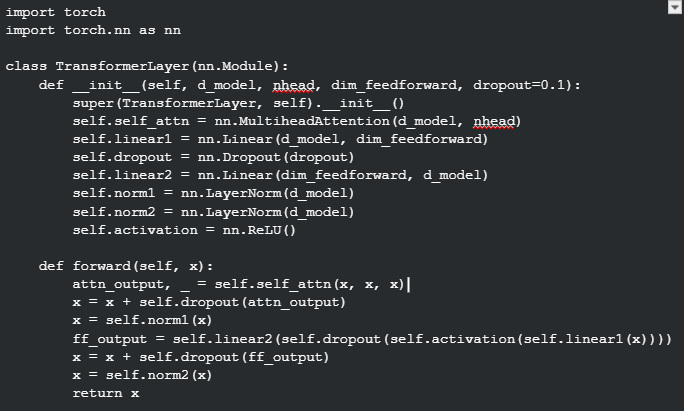
Task: Click the x = x + self.dropout(attn_output) line
Action: 209,302
